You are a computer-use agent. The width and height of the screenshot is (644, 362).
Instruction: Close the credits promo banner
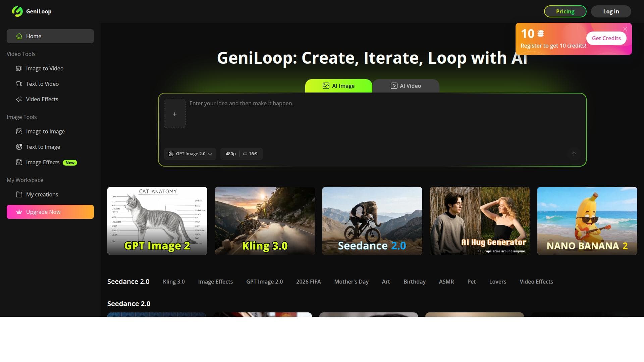click(x=625, y=29)
